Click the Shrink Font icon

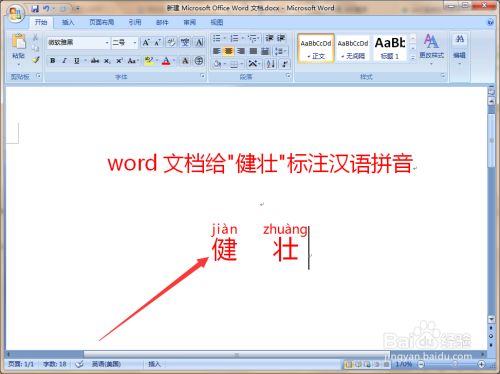[158, 43]
